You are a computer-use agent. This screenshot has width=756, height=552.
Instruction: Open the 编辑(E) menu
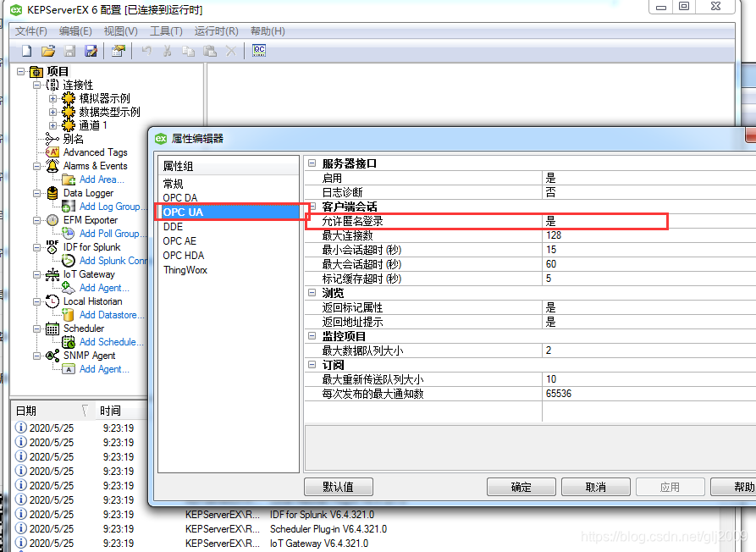click(75, 31)
